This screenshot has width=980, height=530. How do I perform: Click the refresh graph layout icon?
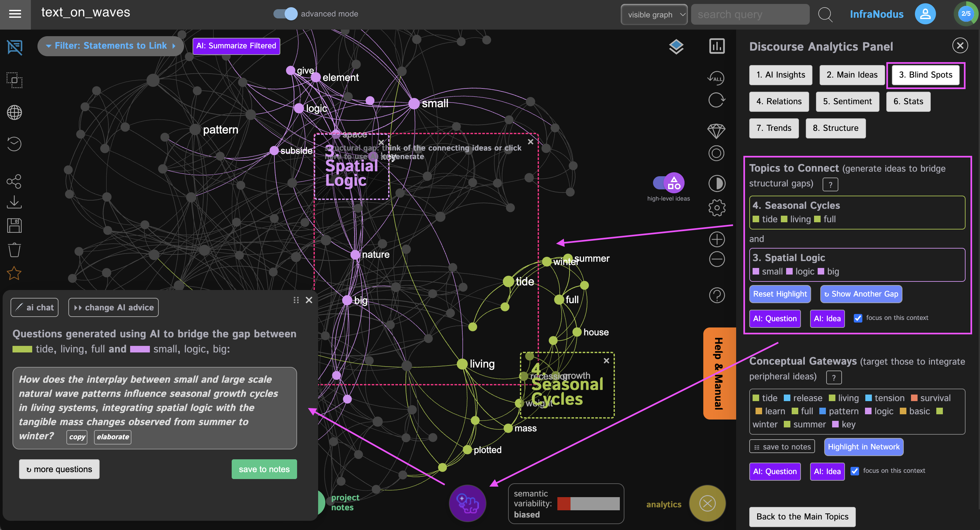point(716,101)
